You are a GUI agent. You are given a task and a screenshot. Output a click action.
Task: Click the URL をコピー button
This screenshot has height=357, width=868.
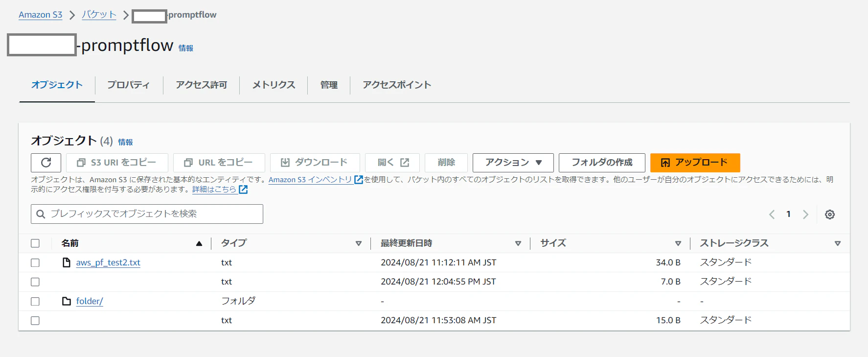coord(219,163)
